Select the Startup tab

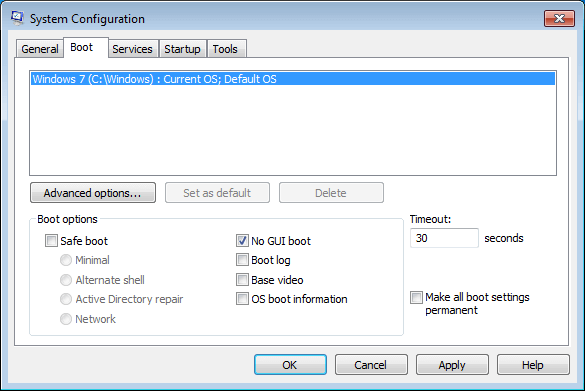182,49
